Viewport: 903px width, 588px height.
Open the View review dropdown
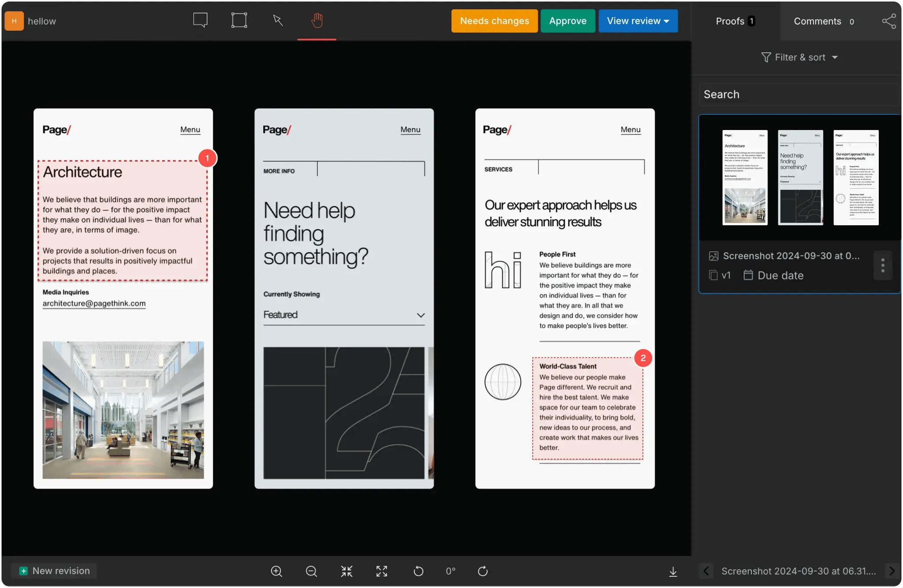(638, 21)
